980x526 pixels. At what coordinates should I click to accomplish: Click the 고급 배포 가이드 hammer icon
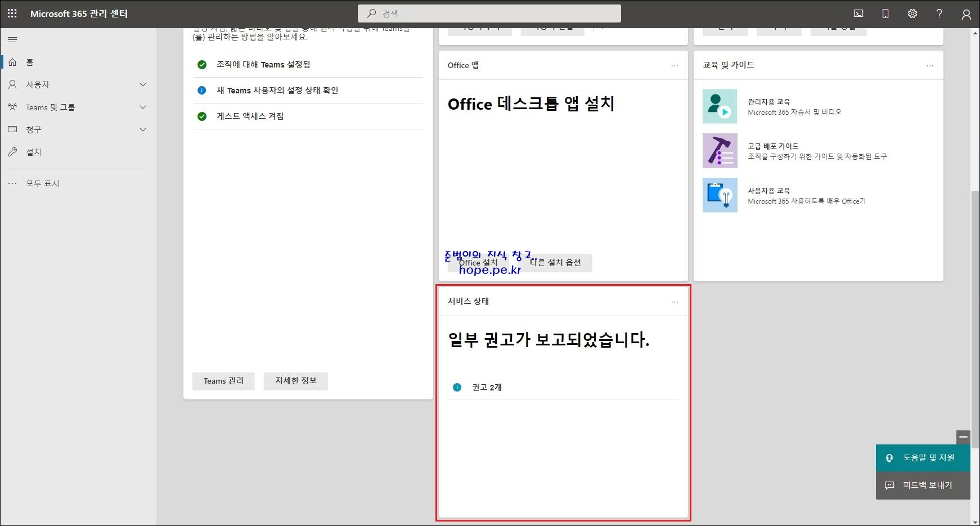coord(720,151)
